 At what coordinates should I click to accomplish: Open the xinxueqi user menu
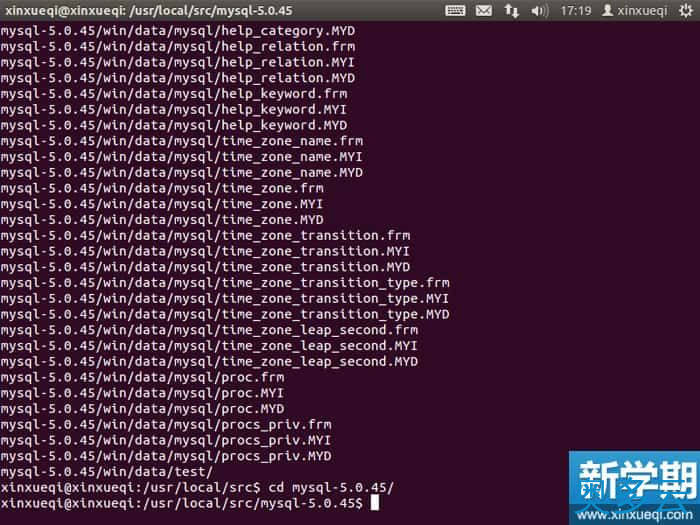(x=634, y=10)
